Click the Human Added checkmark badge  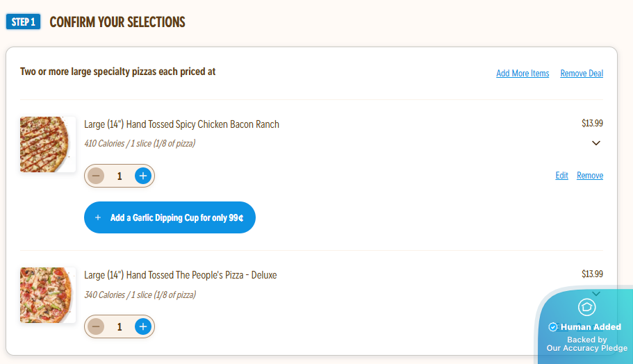553,327
